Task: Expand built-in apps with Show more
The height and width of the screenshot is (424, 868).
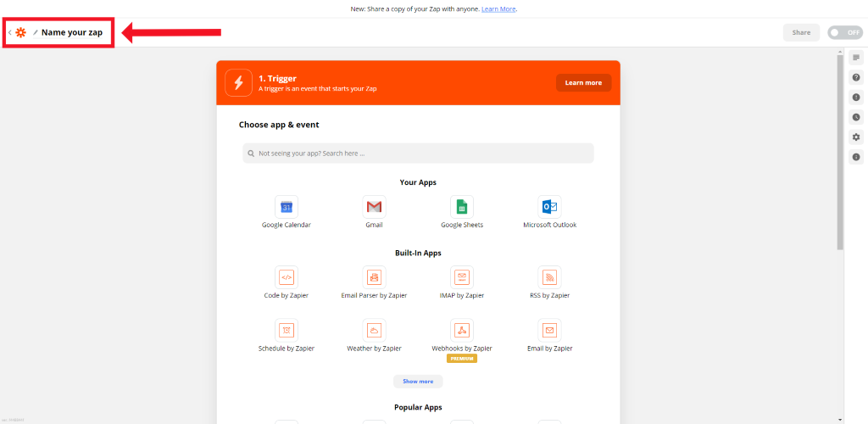Action: point(418,382)
